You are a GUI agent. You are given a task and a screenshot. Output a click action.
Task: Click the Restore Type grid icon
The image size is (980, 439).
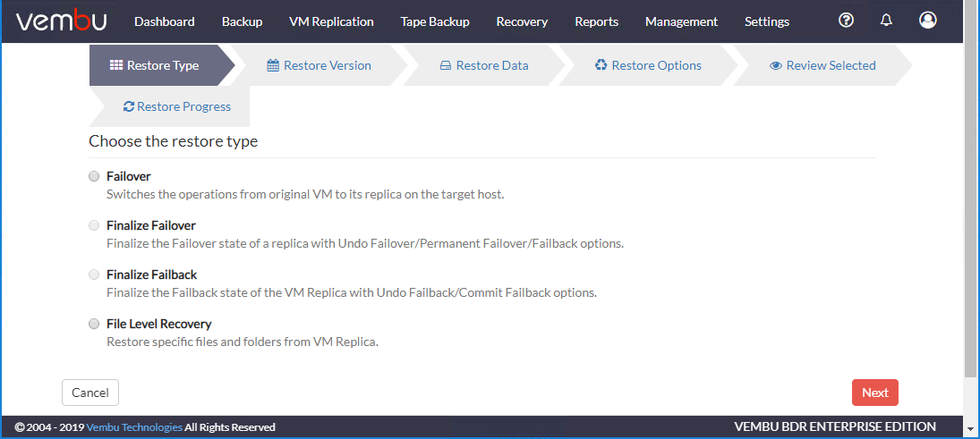pos(116,65)
